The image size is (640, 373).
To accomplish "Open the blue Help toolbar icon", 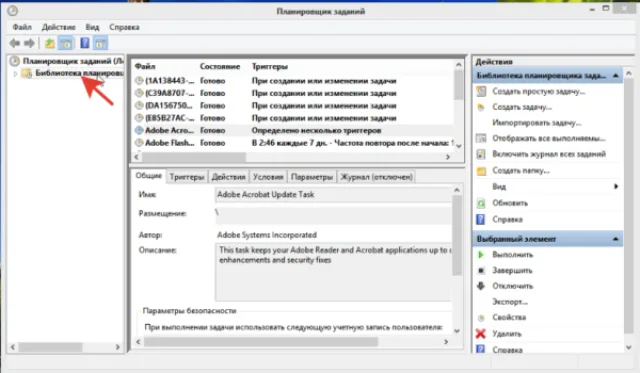I will coord(84,43).
